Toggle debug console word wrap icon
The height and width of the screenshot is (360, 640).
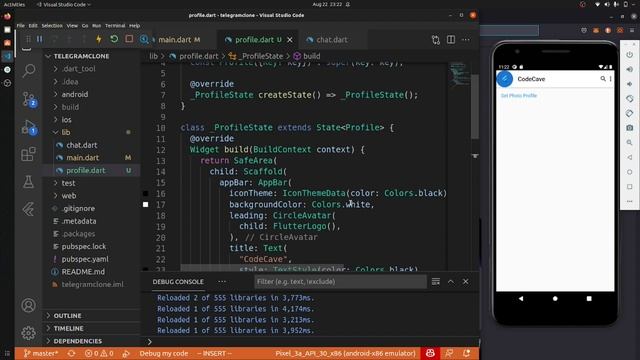(x=436, y=282)
